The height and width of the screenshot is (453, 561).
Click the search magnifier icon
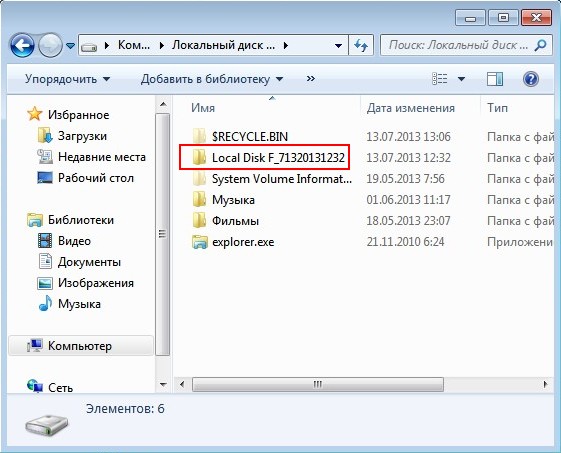[541, 45]
